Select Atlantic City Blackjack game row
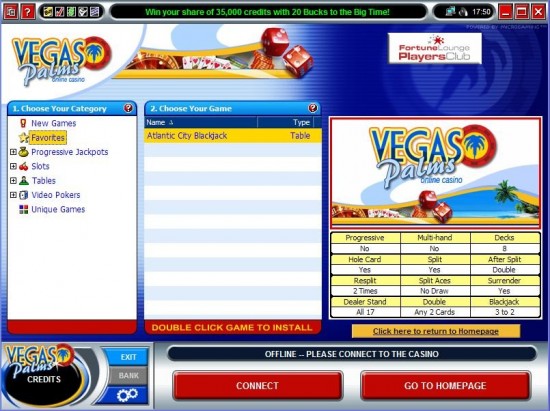 point(233,136)
